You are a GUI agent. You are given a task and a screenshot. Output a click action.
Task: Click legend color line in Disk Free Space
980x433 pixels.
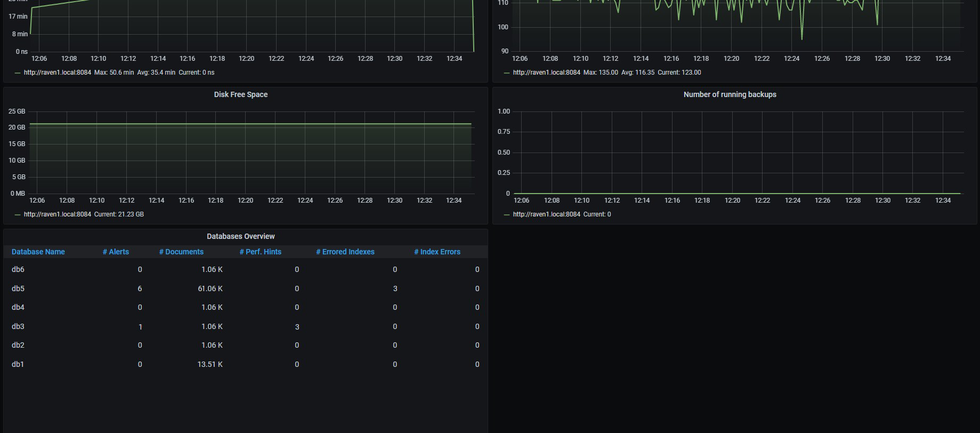pyautogui.click(x=18, y=214)
